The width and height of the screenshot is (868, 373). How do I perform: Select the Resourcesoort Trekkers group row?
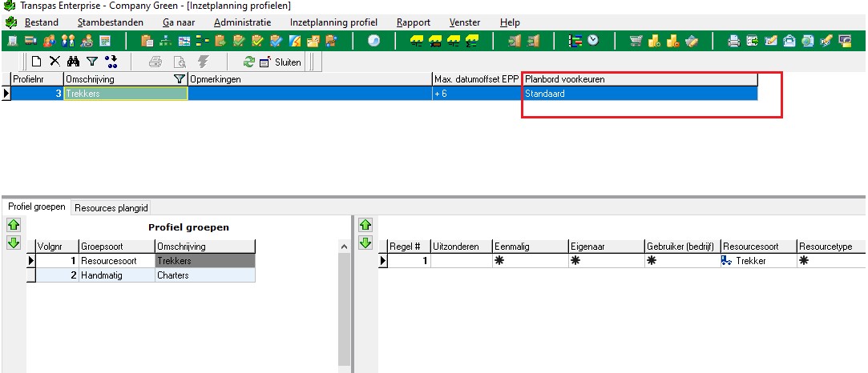(142, 260)
